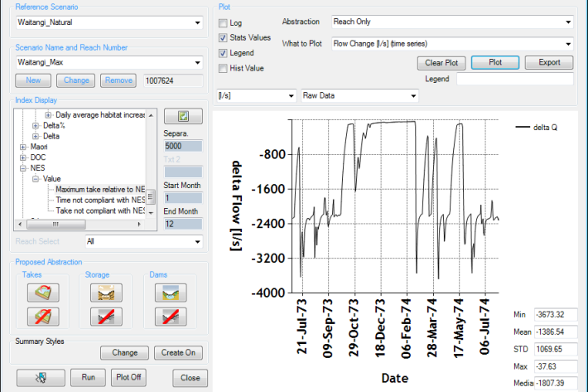Click the Legend text input field
This screenshot has width=588, height=392.
click(x=514, y=79)
